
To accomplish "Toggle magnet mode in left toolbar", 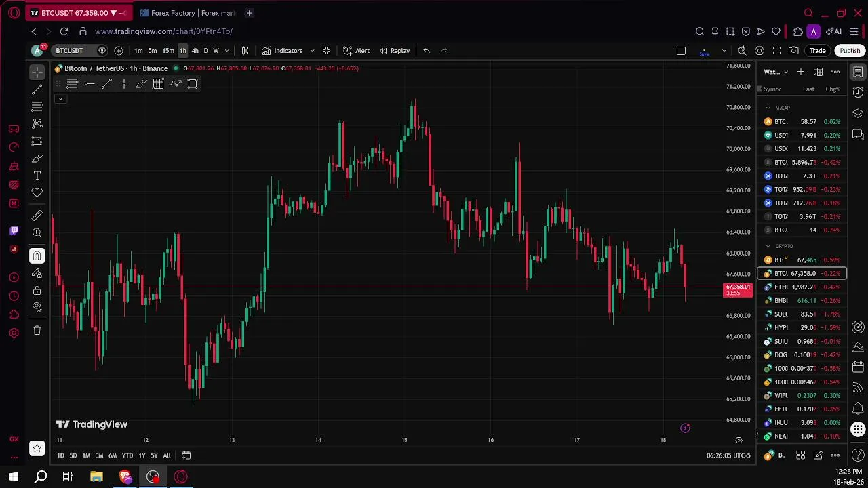I will (37, 256).
